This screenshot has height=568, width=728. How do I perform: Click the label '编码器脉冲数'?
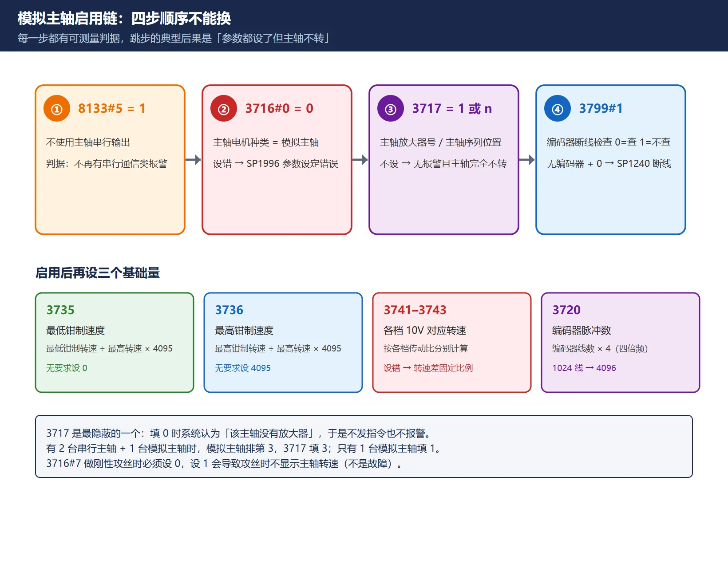582,331
